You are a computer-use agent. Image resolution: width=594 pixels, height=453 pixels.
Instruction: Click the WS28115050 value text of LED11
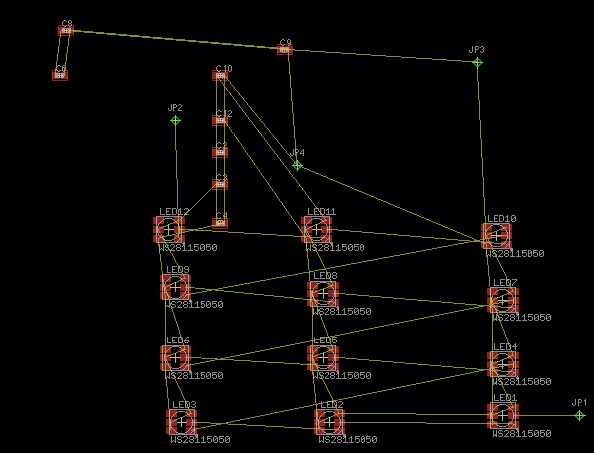[335, 248]
